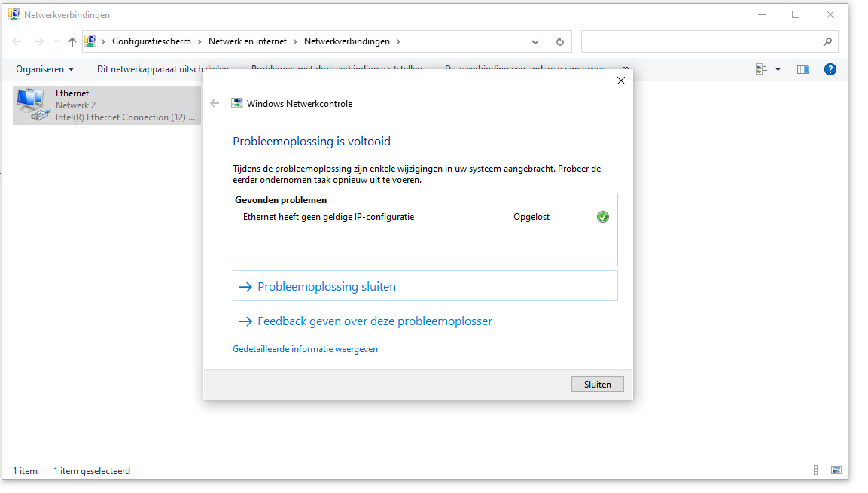Toggle the preview pane icon
The height and width of the screenshot is (493, 868).
[x=803, y=69]
